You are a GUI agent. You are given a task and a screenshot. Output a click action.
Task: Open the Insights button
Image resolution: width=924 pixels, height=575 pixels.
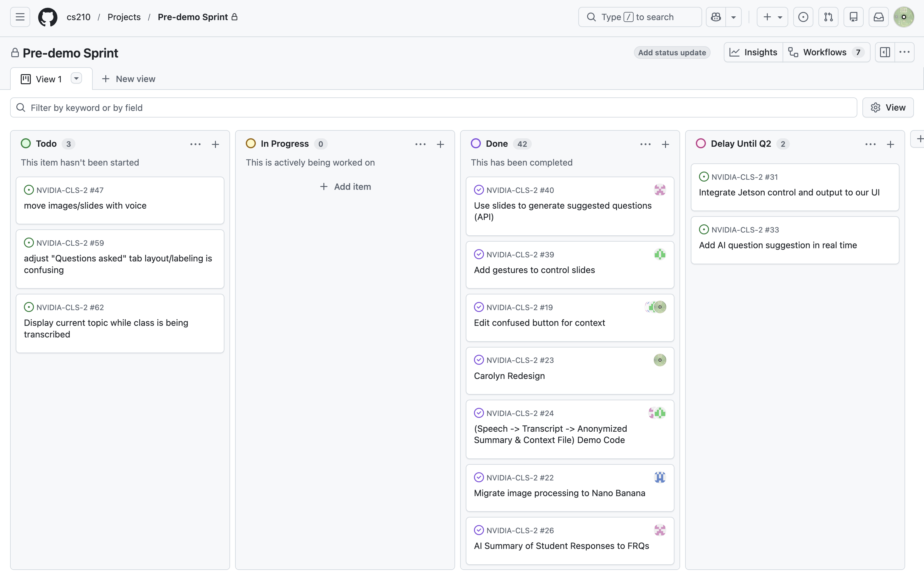pyautogui.click(x=753, y=52)
